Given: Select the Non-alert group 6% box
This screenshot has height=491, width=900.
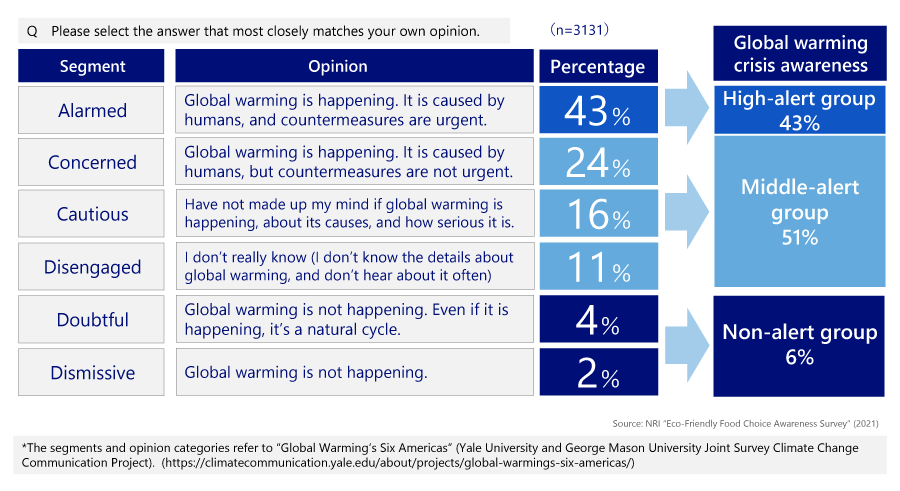Looking at the screenshot, I should click(x=799, y=344).
